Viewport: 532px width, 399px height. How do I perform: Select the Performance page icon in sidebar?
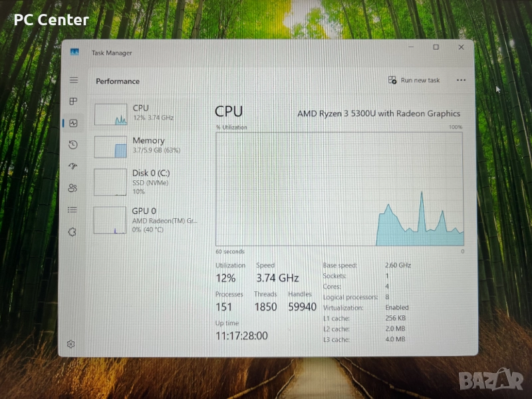click(73, 123)
